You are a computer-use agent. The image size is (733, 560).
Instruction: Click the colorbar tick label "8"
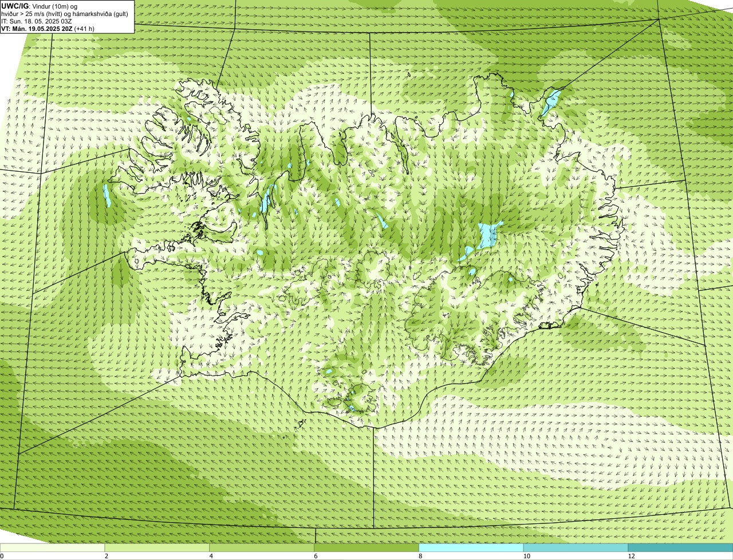pos(420,556)
